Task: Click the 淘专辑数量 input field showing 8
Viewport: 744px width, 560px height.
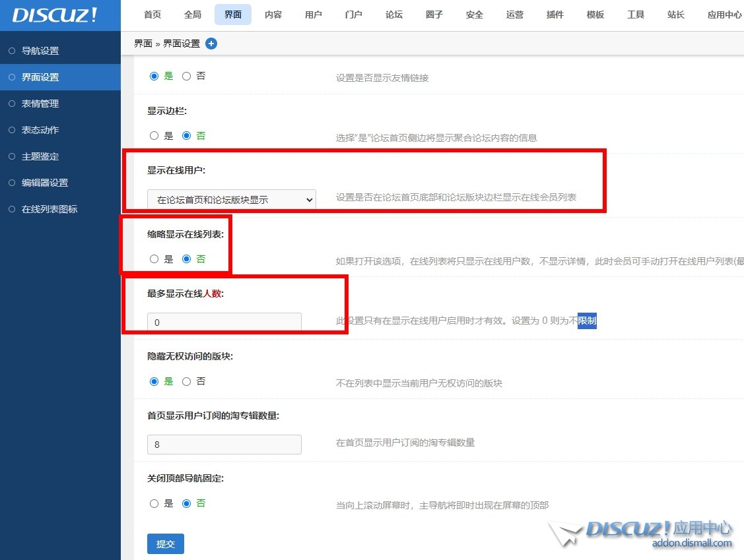Action: (224, 445)
